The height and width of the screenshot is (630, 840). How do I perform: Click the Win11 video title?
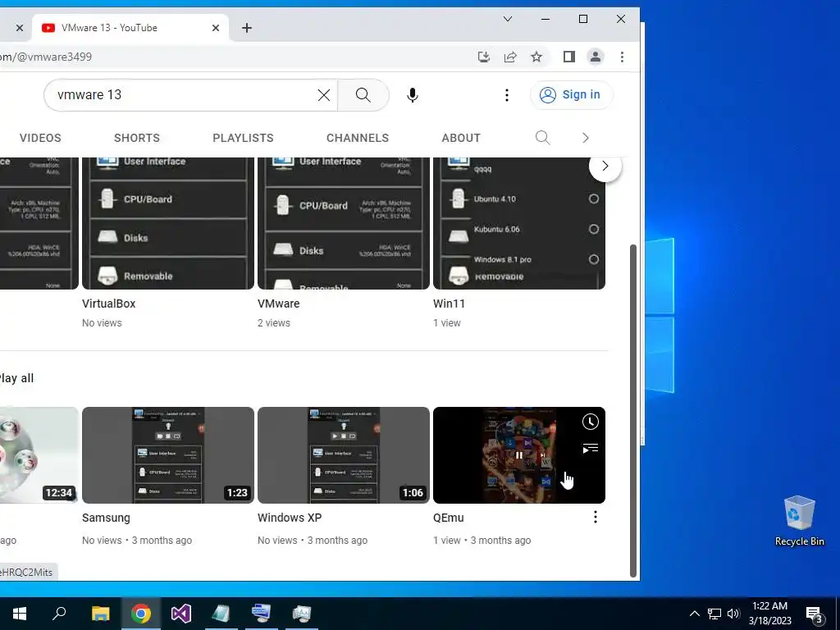point(449,304)
